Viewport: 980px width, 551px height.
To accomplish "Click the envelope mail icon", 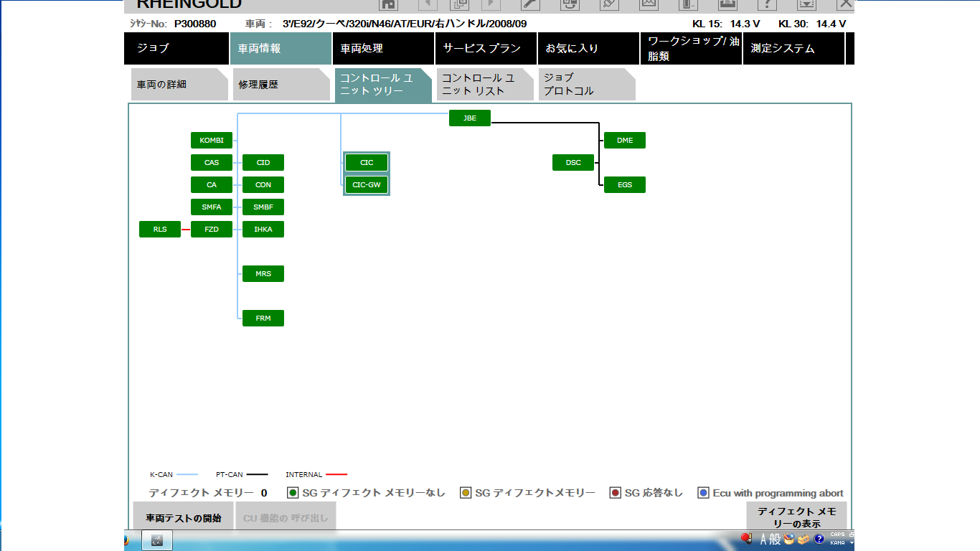I will coord(649,4).
